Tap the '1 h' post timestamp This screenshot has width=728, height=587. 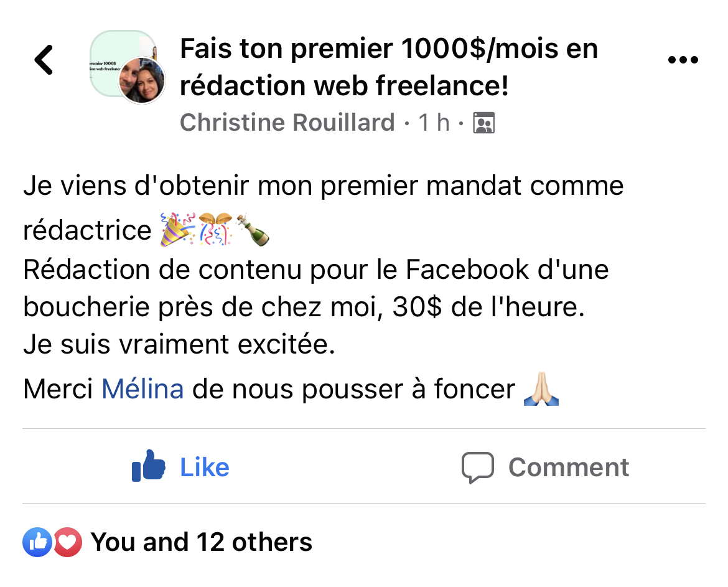[x=434, y=123]
